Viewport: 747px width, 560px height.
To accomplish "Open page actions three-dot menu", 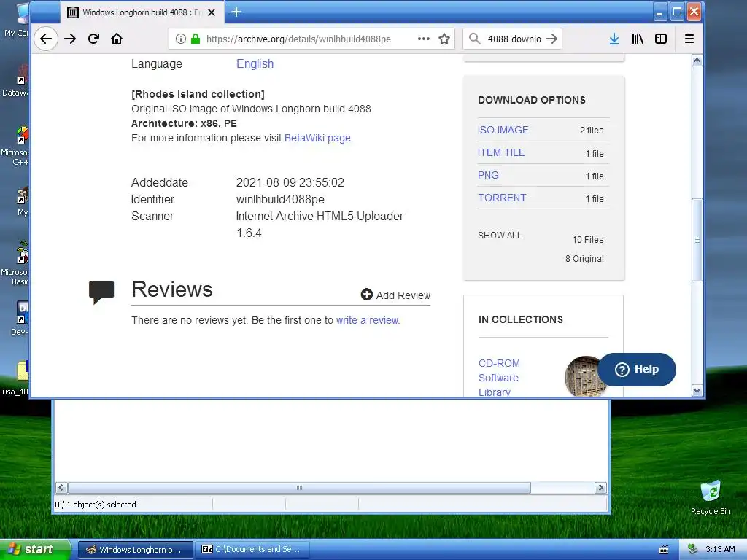I will pyautogui.click(x=424, y=39).
